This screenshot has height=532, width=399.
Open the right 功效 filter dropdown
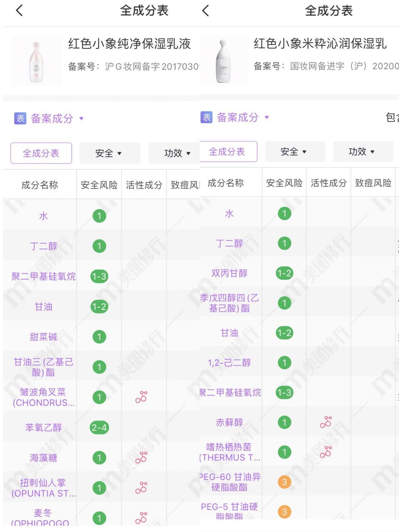[x=363, y=152]
